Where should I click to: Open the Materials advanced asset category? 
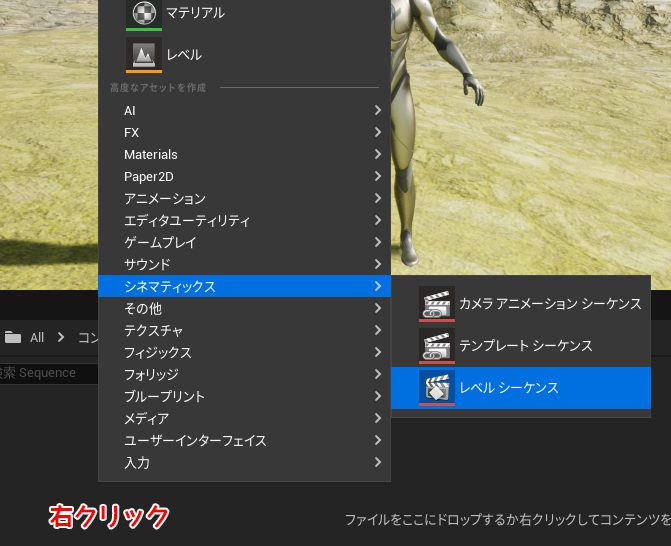point(151,154)
